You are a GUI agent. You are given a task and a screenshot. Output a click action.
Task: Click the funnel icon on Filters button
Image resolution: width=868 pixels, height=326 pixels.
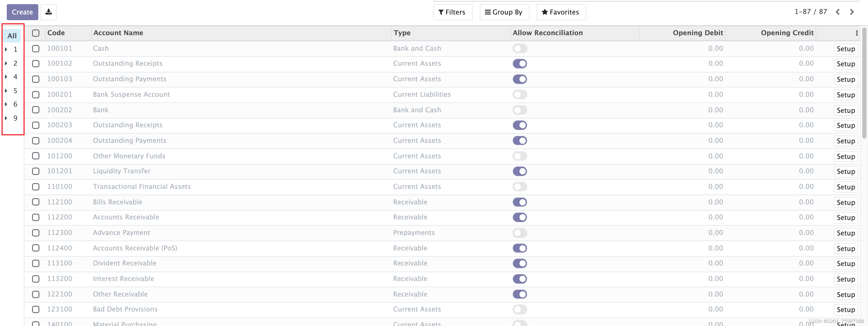(x=441, y=12)
